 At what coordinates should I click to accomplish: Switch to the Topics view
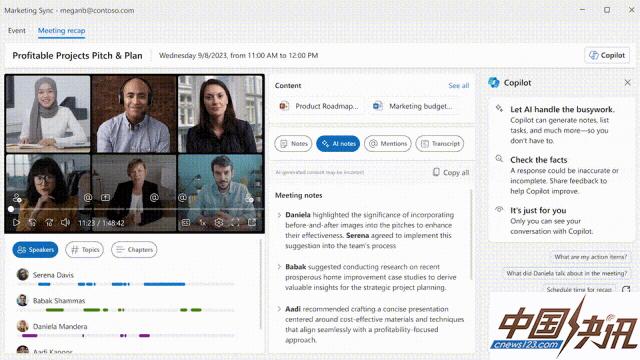(x=84, y=249)
